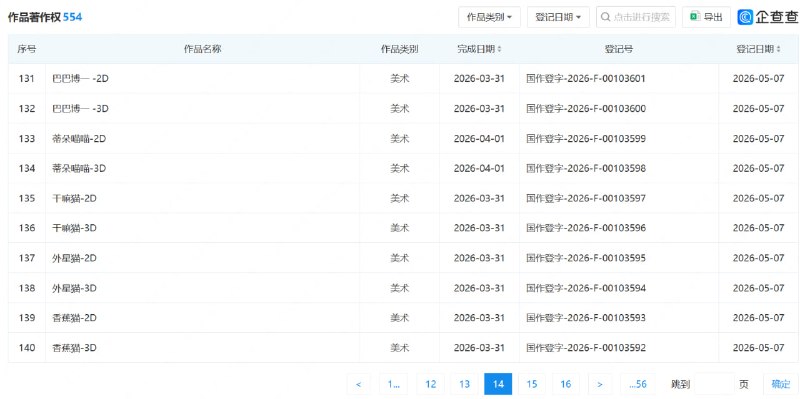Viewport: 800px width, 399px height.
Task: Click 美术 category in row 134
Action: click(x=399, y=168)
